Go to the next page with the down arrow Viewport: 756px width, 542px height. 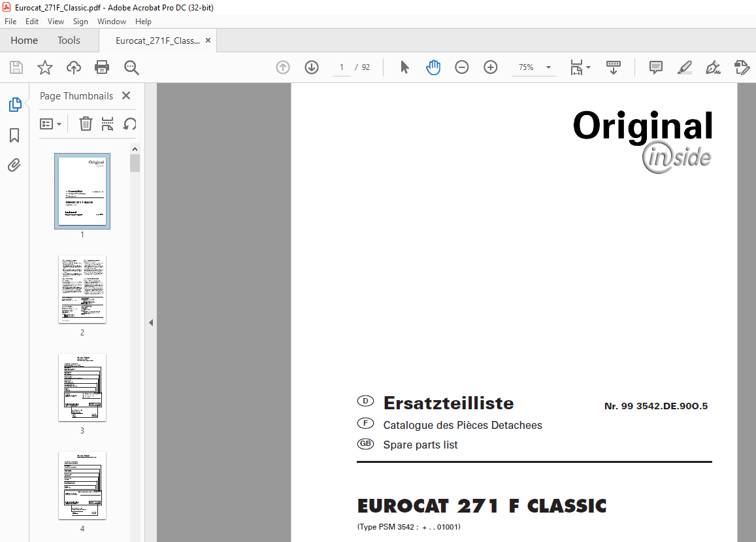click(312, 67)
